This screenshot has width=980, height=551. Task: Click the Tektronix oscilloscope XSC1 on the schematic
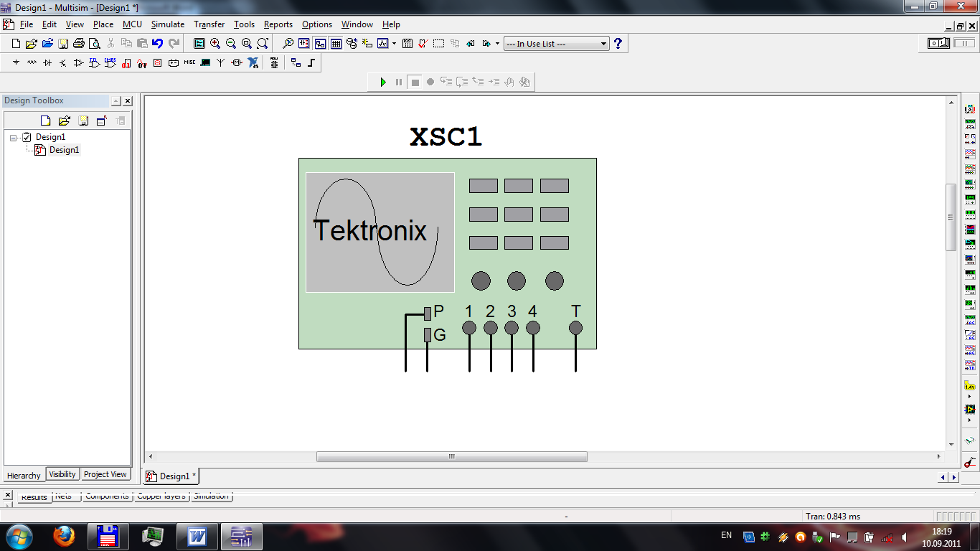[447, 253]
